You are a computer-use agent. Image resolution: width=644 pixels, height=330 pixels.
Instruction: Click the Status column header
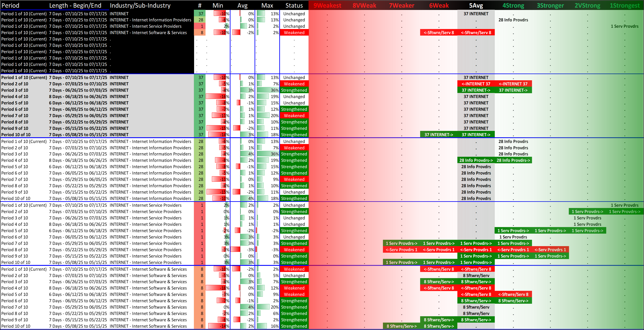click(294, 6)
